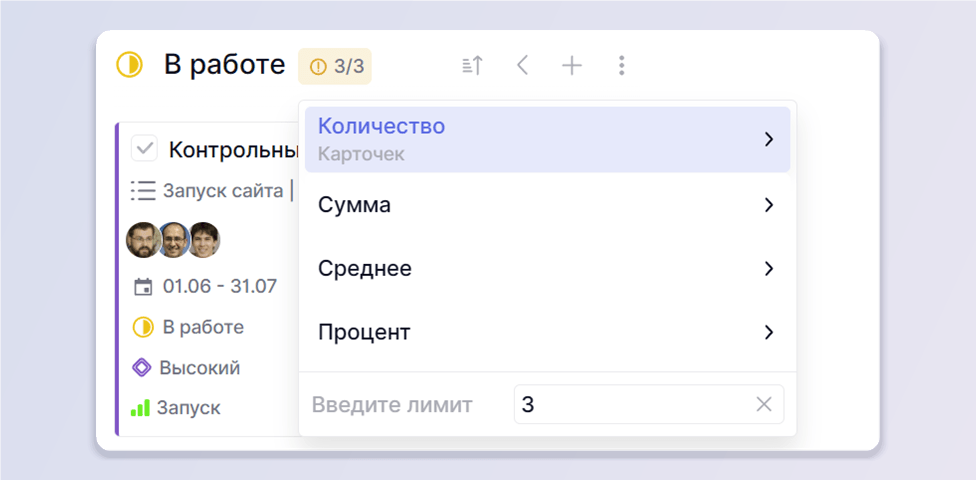Click the Запуск label beside the green bars
This screenshot has width=976, height=480.
tap(189, 408)
